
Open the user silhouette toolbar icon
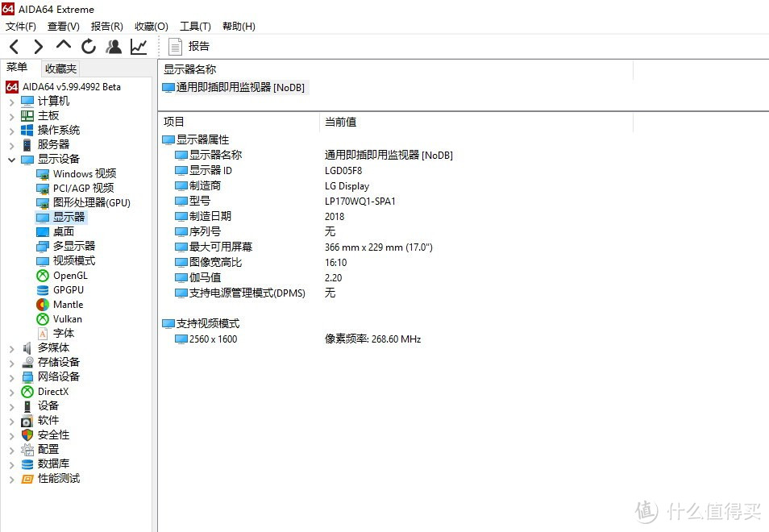click(114, 47)
